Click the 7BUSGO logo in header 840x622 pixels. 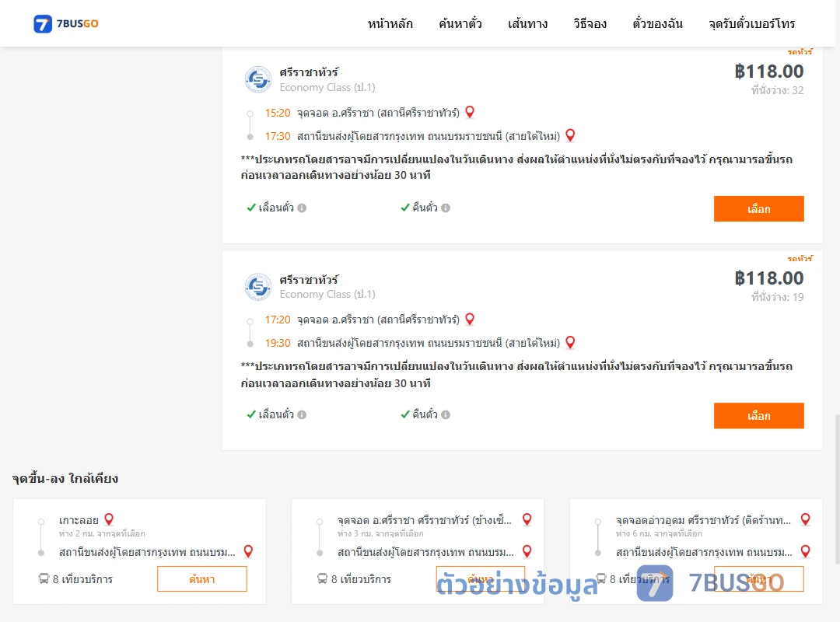(66, 23)
